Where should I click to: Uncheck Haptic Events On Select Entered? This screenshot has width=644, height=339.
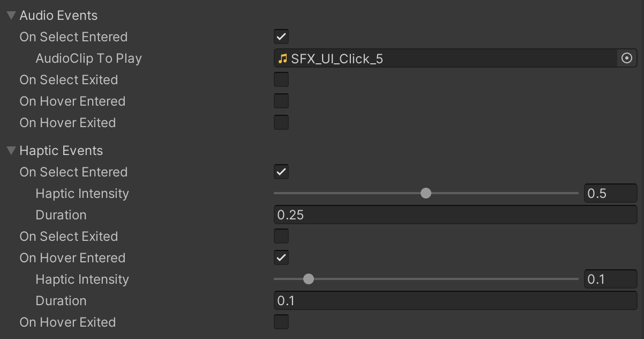pyautogui.click(x=281, y=172)
